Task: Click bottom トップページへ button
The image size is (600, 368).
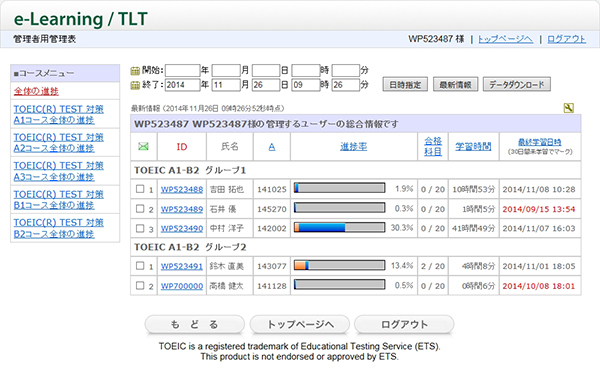Action: [x=300, y=324]
